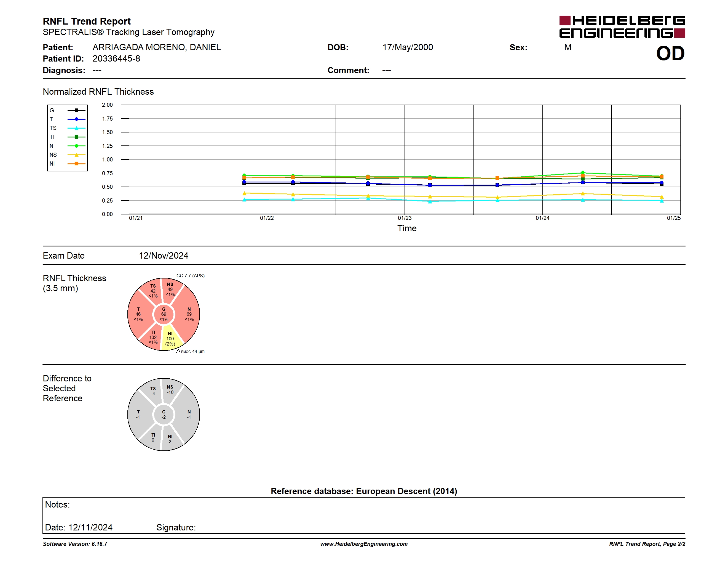The width and height of the screenshot is (728, 563).
Task: Select yellow NI sector with value 100
Action: tap(170, 339)
